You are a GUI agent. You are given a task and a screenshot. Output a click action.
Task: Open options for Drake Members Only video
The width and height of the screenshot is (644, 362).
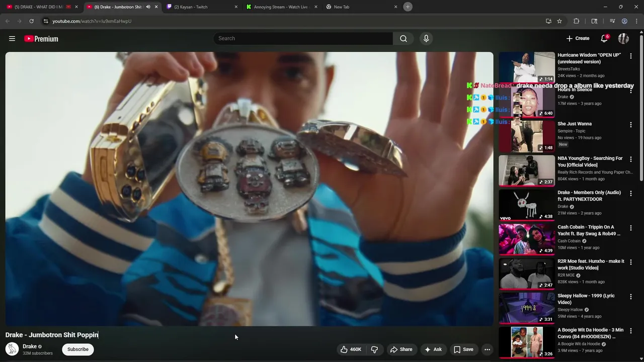coord(630,194)
